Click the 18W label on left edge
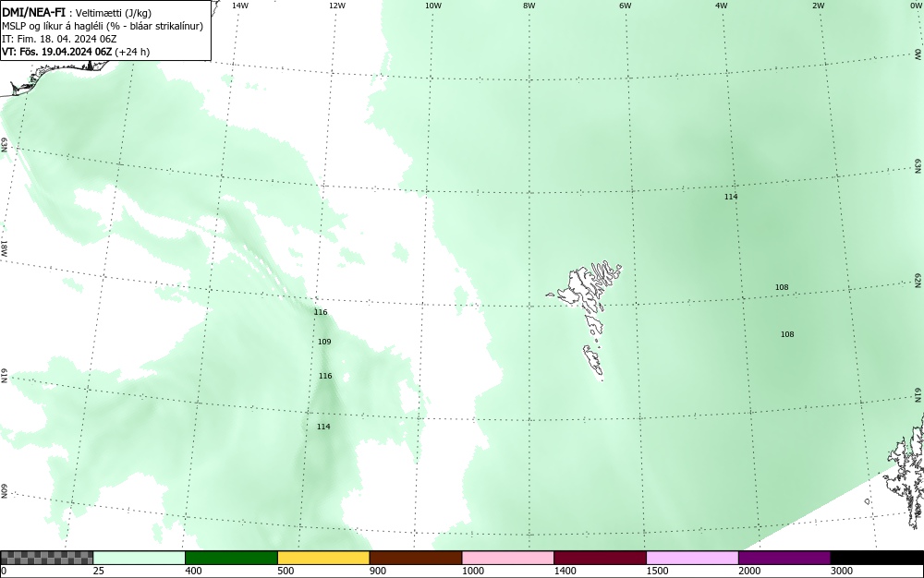 point(4,247)
